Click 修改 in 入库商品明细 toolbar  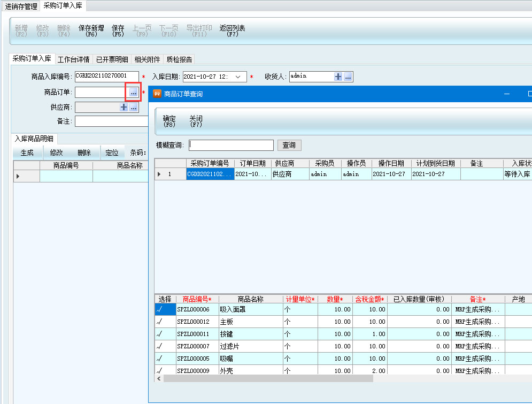click(x=56, y=153)
